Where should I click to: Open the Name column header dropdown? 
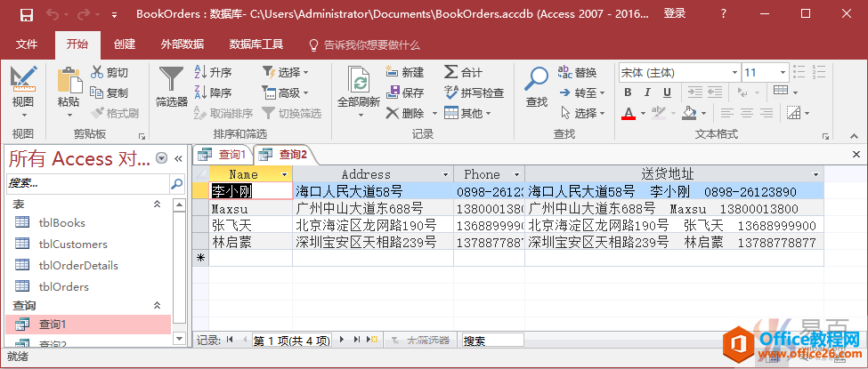285,175
